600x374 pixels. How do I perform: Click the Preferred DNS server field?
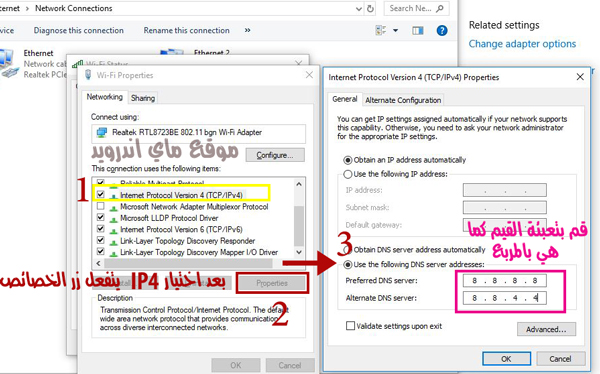pos(505,281)
